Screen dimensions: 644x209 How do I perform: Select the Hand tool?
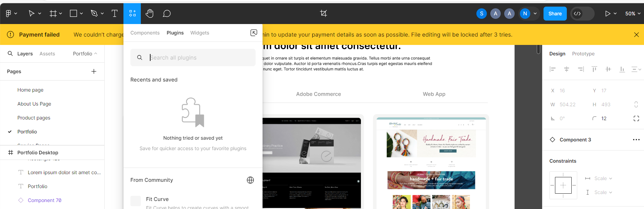coord(150,14)
